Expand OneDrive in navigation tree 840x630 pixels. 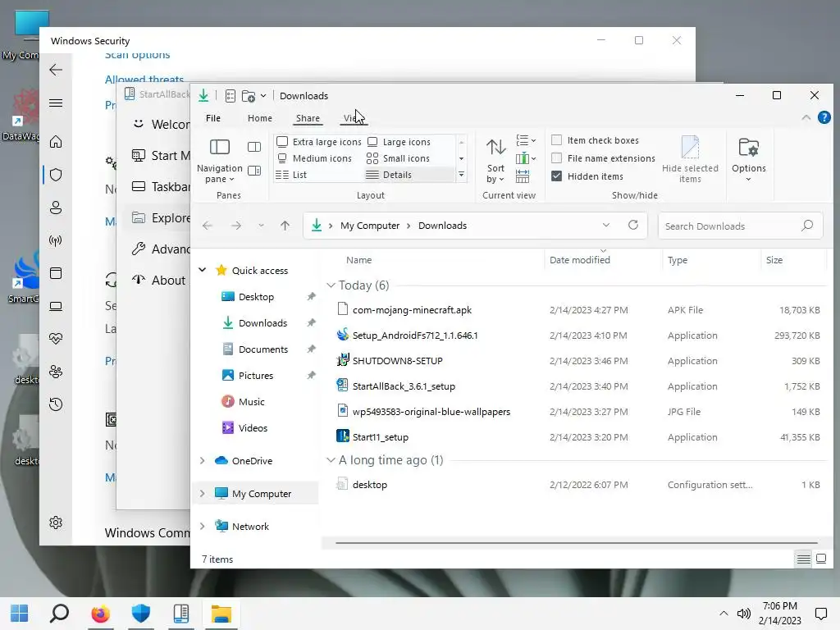coord(203,461)
